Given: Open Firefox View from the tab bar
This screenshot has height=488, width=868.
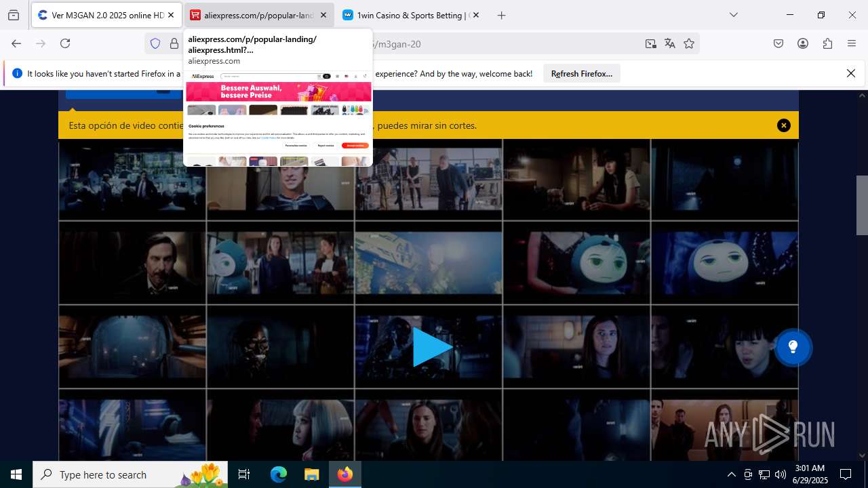Looking at the screenshot, I should (x=14, y=15).
